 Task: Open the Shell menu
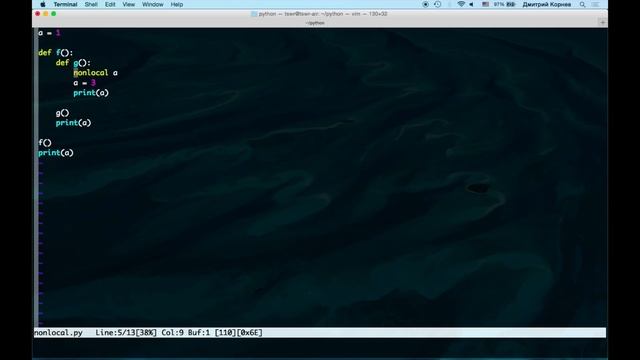[x=91, y=4]
